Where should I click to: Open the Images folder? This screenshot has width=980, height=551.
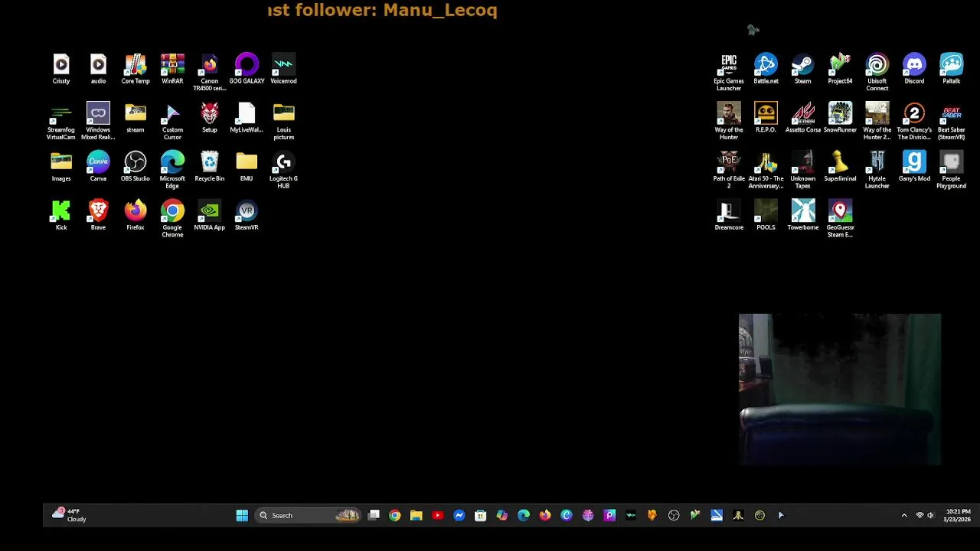coord(61,167)
